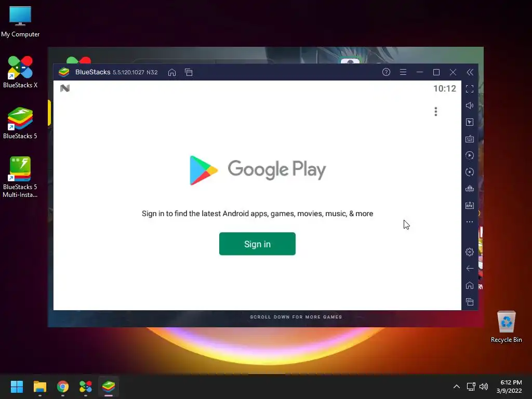Click the Android home icon in sidebar

click(x=470, y=285)
